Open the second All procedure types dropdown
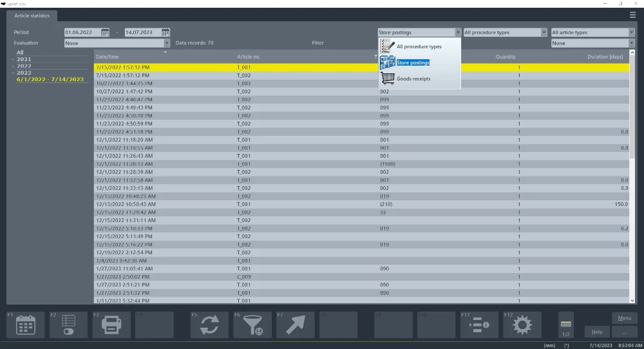Viewport: 644px width, 349px height. click(x=544, y=32)
